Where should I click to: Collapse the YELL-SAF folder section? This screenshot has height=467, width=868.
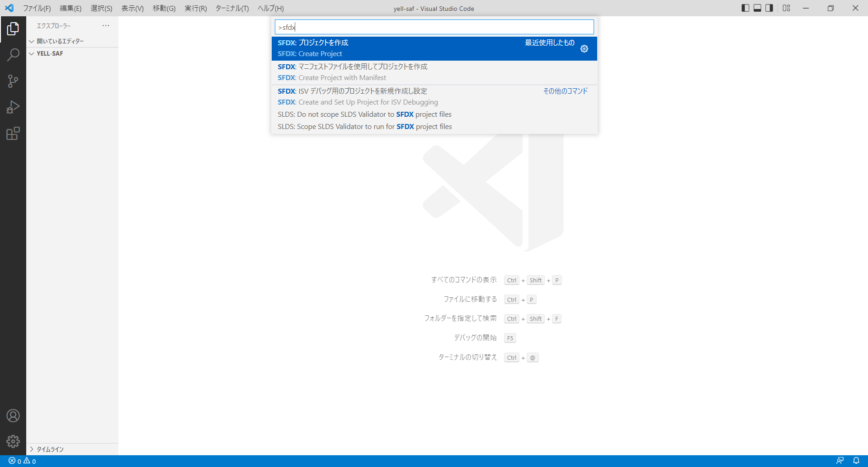72,53
